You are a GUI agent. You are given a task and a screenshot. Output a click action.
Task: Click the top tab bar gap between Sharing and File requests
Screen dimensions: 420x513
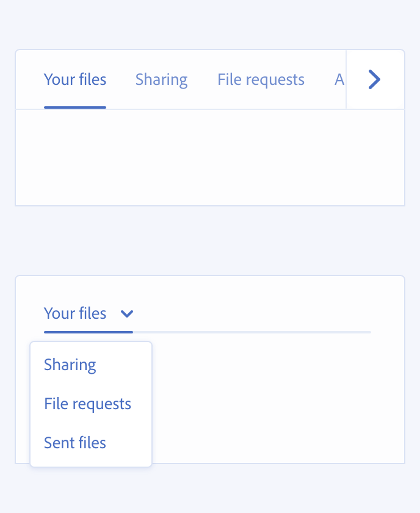tap(202, 79)
